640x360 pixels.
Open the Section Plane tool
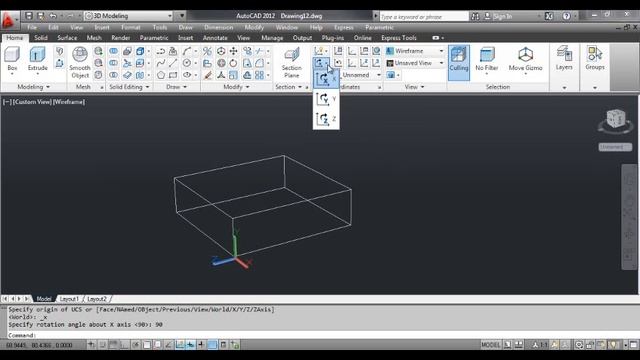pos(291,62)
